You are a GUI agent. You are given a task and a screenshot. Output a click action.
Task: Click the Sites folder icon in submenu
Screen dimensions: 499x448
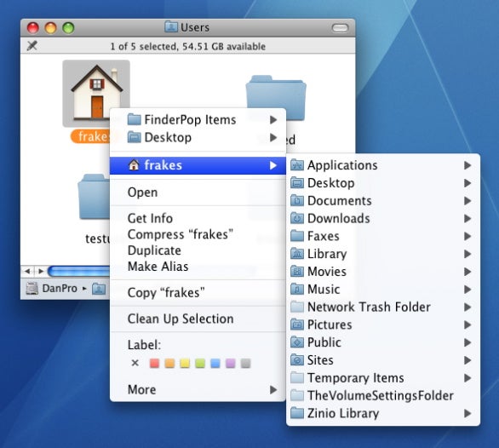point(297,359)
